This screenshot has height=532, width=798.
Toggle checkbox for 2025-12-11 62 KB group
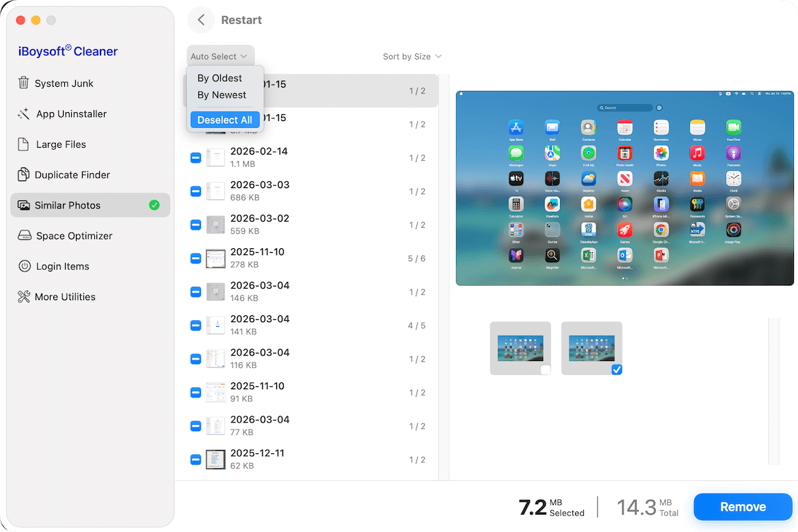coord(196,460)
